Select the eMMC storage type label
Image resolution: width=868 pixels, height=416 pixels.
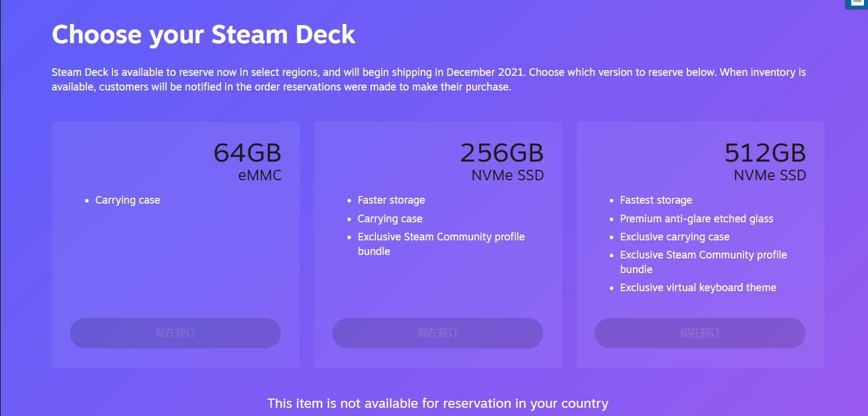259,176
